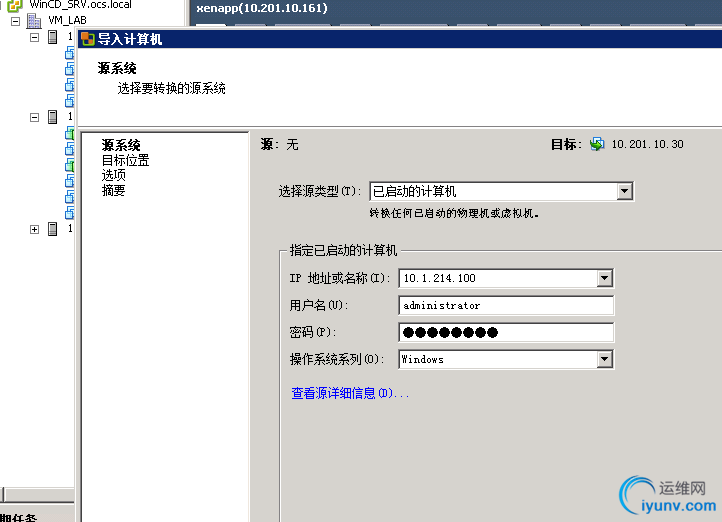This screenshot has height=522, width=722.
Task: Select the 选项 step in wizard
Action: click(x=113, y=175)
